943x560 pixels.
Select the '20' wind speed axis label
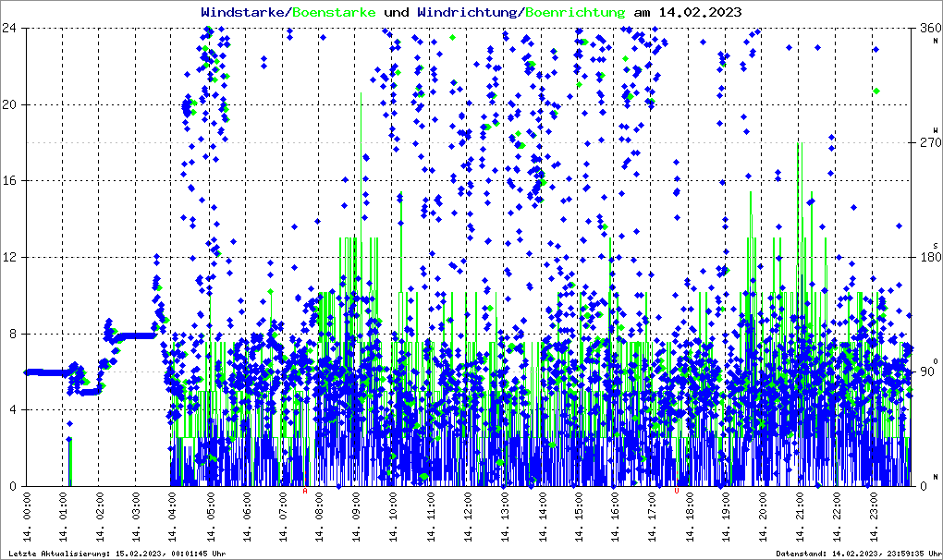click(9, 104)
